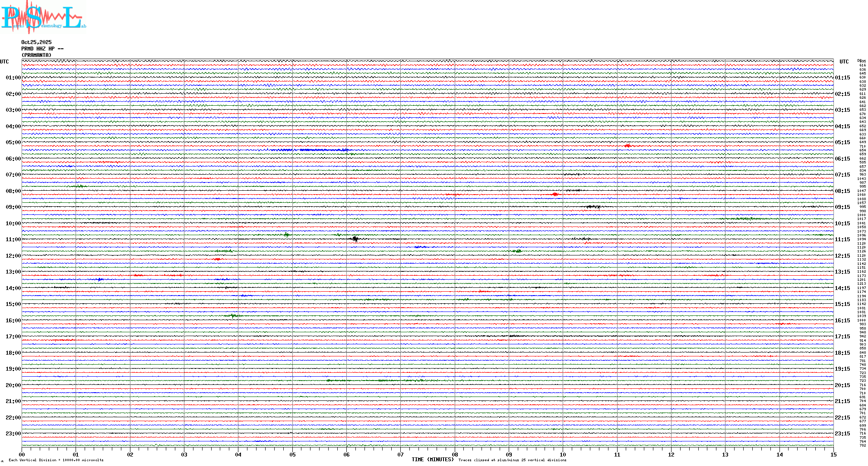The width and height of the screenshot is (868, 466).
Task: Click the Oct25,2025 date label
Action: (x=36, y=42)
